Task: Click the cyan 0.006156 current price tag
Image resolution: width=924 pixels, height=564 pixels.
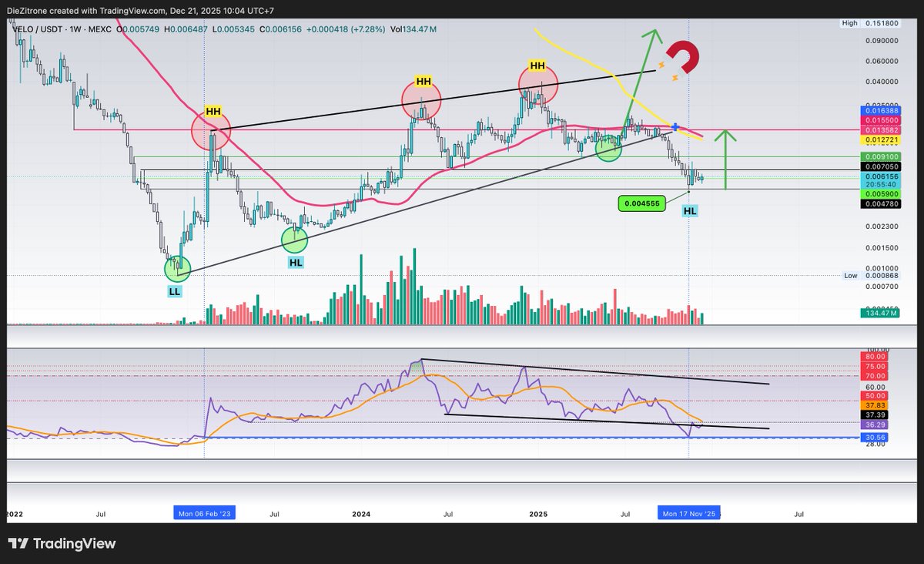Action: pos(881,176)
